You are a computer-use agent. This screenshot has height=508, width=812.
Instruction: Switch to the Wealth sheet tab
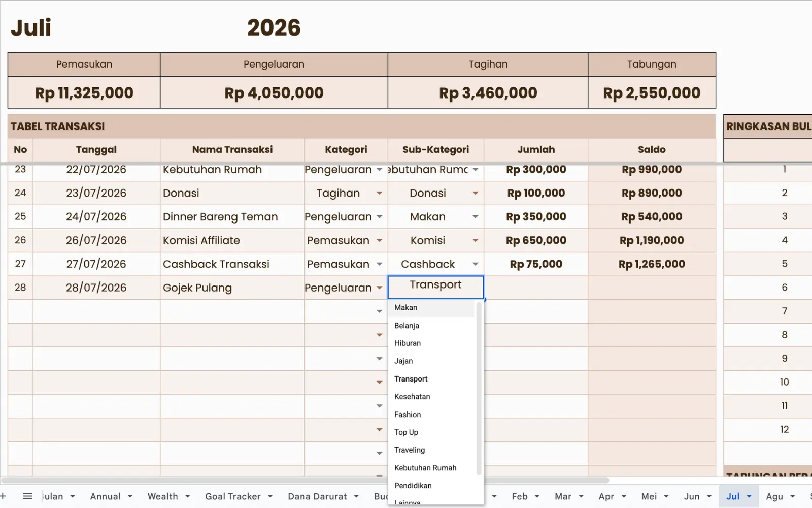pyautogui.click(x=163, y=496)
